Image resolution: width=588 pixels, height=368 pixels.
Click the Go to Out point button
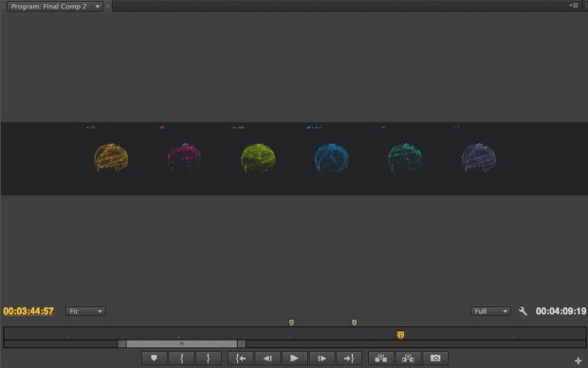click(349, 359)
